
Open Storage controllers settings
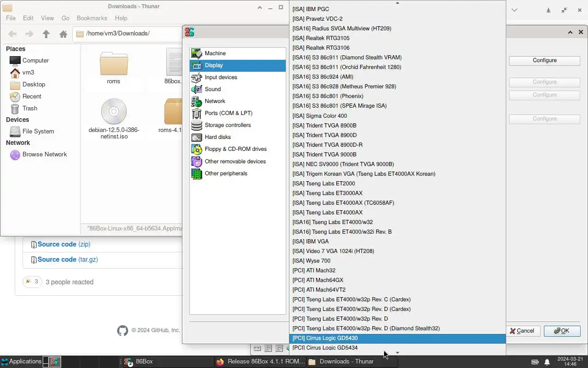(x=237, y=125)
